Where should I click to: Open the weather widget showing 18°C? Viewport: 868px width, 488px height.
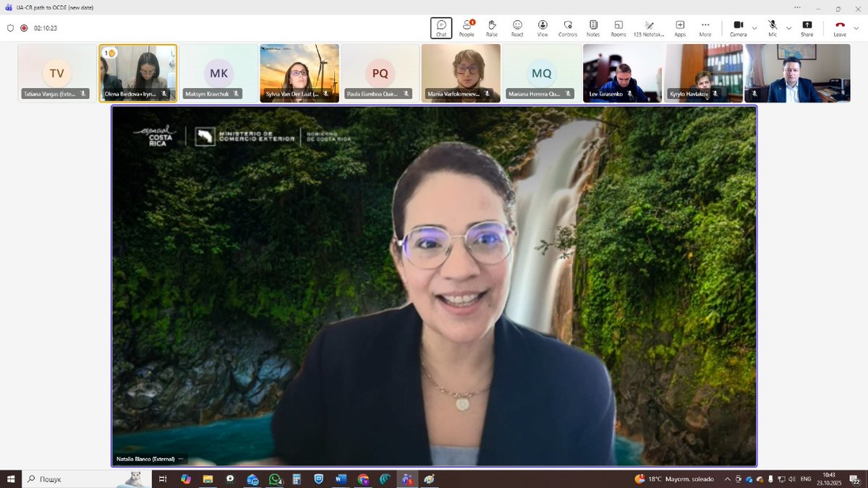(674, 479)
